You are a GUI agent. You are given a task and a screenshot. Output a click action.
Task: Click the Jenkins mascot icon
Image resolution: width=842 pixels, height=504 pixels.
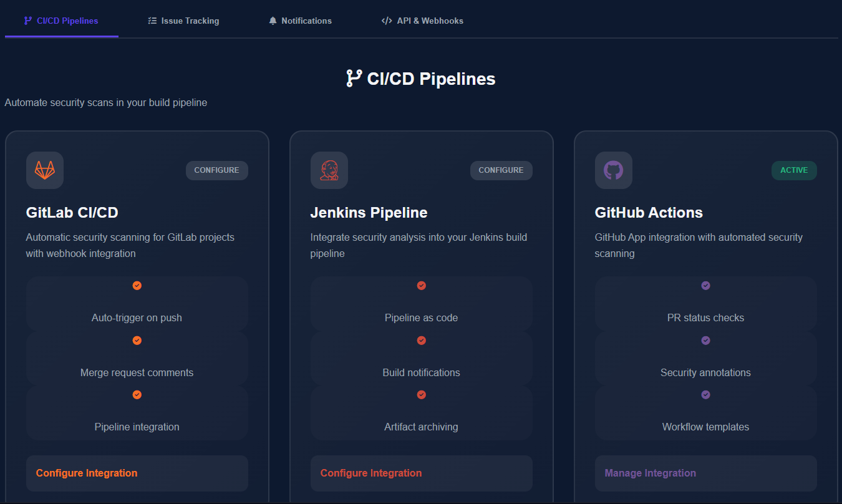pos(329,170)
